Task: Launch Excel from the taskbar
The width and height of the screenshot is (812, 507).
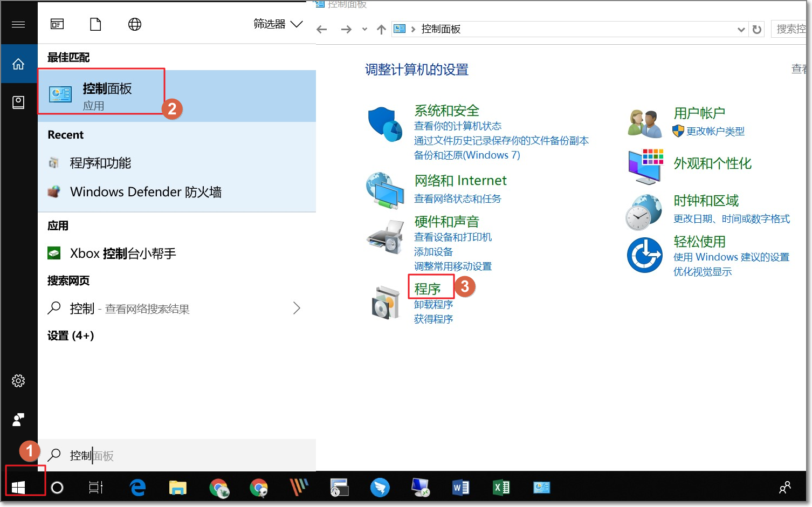Action: (x=501, y=488)
